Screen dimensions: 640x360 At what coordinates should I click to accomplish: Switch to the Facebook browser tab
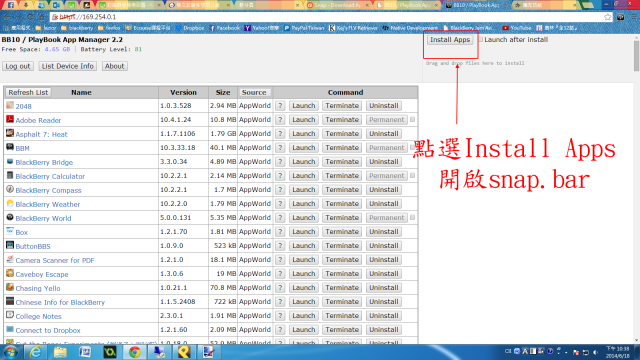pyautogui.click(x=11, y=5)
